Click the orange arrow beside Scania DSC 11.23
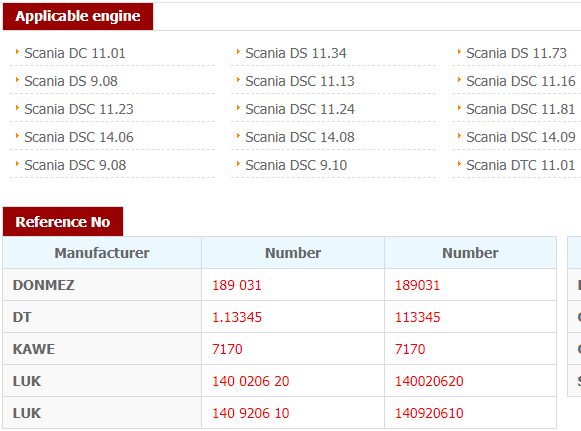The height and width of the screenshot is (431, 581). (x=17, y=108)
